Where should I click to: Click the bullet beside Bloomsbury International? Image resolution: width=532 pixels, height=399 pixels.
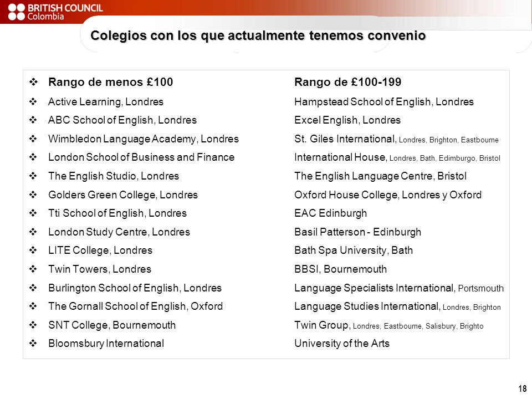tap(33, 344)
